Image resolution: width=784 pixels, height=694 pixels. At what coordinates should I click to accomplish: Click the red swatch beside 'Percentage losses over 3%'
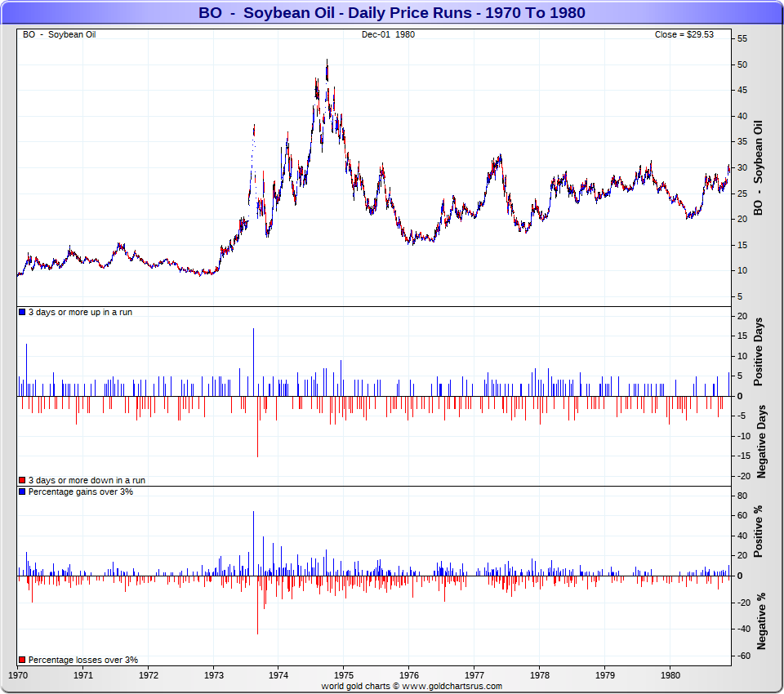(22, 660)
